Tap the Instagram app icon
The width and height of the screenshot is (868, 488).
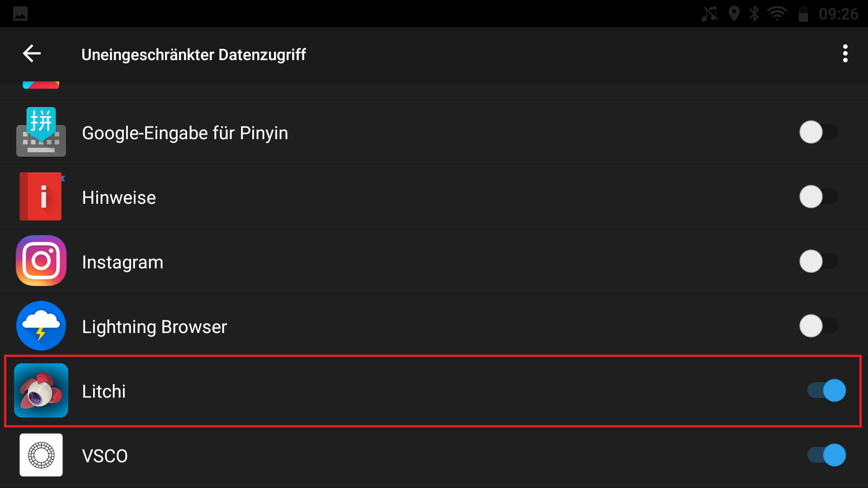[41, 261]
